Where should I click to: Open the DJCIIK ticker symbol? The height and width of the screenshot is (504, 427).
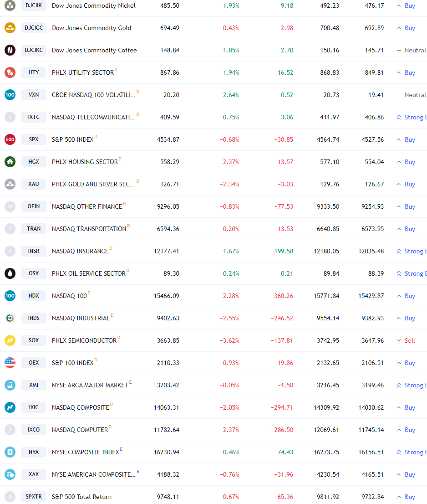pyautogui.click(x=34, y=5)
